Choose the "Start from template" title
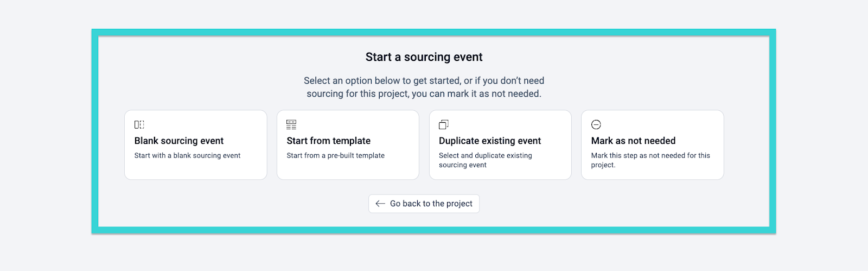 click(329, 141)
